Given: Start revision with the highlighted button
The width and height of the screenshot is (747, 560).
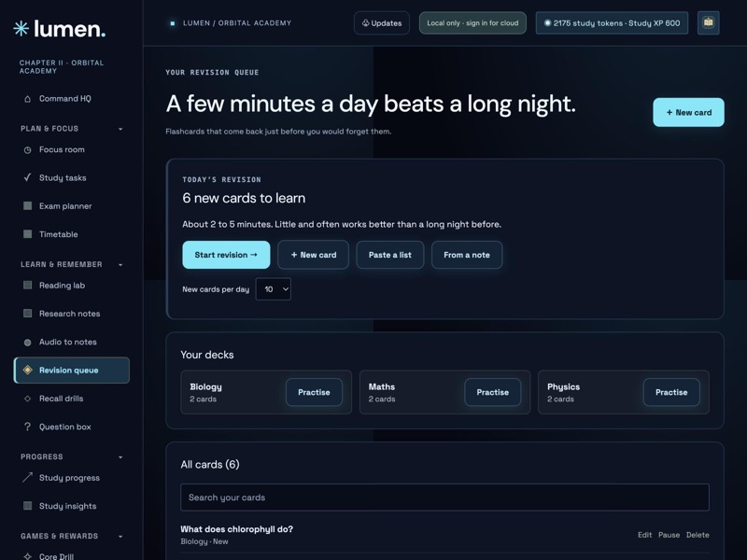Looking at the screenshot, I should [x=226, y=255].
